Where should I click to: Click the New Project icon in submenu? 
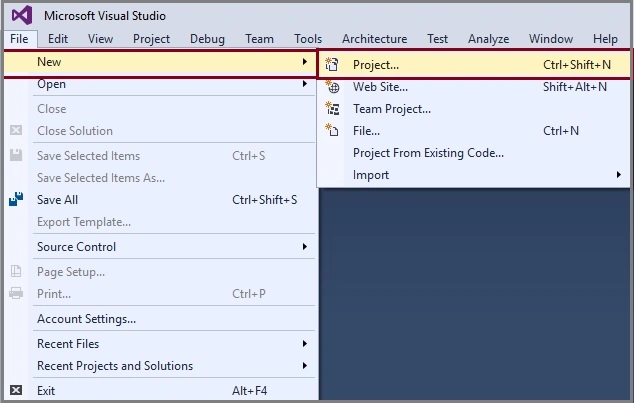pyautogui.click(x=332, y=64)
